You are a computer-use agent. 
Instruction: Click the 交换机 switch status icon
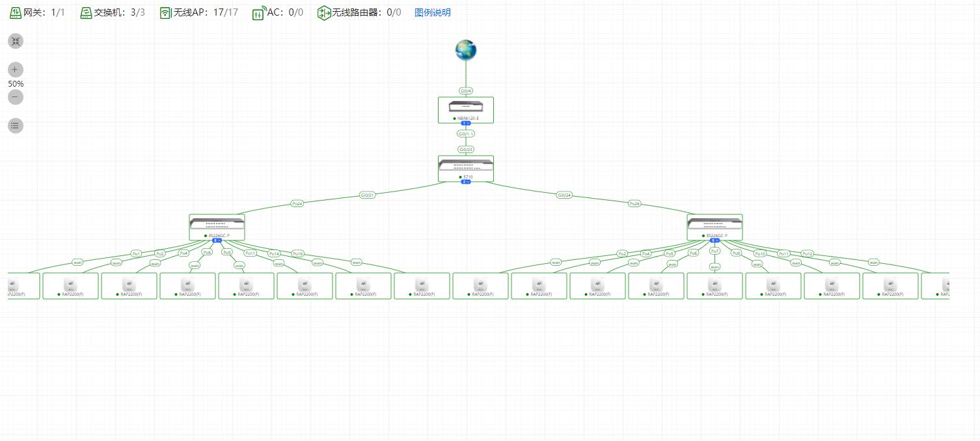(86, 12)
